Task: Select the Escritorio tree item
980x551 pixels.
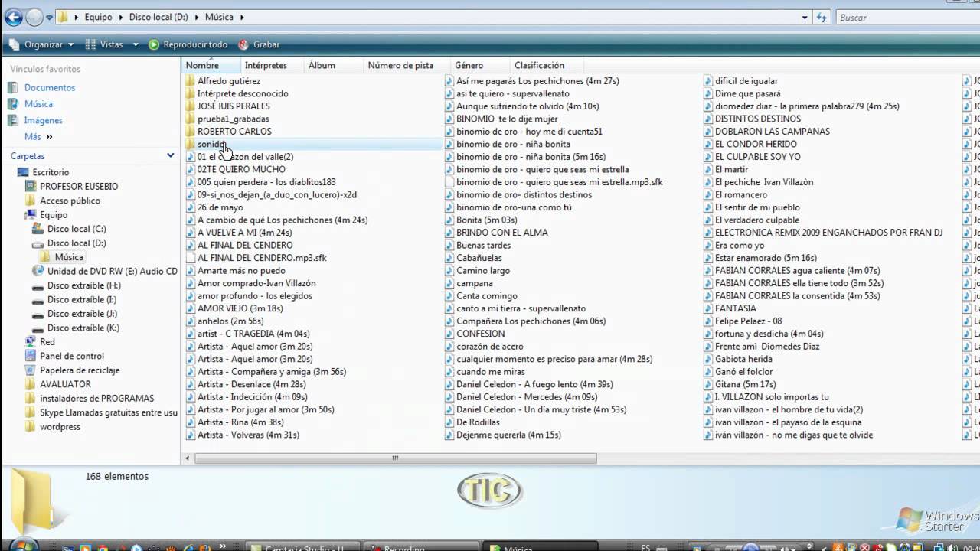Action: coord(51,172)
